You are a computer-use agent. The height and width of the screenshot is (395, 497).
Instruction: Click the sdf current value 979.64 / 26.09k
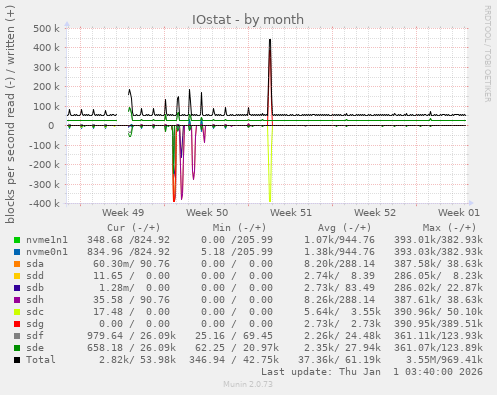pyautogui.click(x=131, y=336)
